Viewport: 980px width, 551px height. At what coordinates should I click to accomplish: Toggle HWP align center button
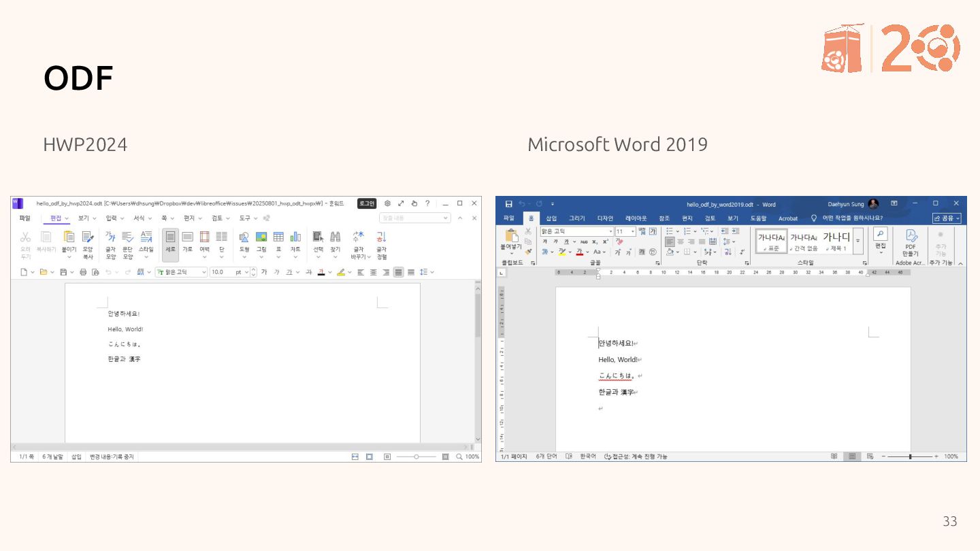click(373, 272)
